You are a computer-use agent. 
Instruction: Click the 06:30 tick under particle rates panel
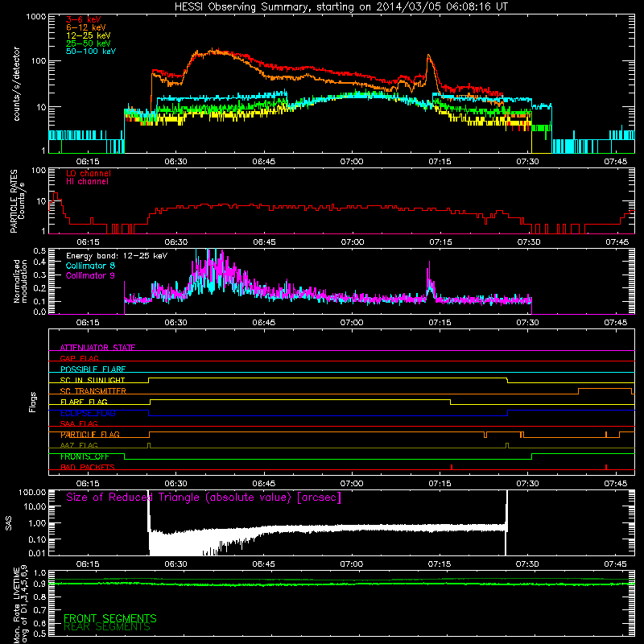pyautogui.click(x=175, y=242)
